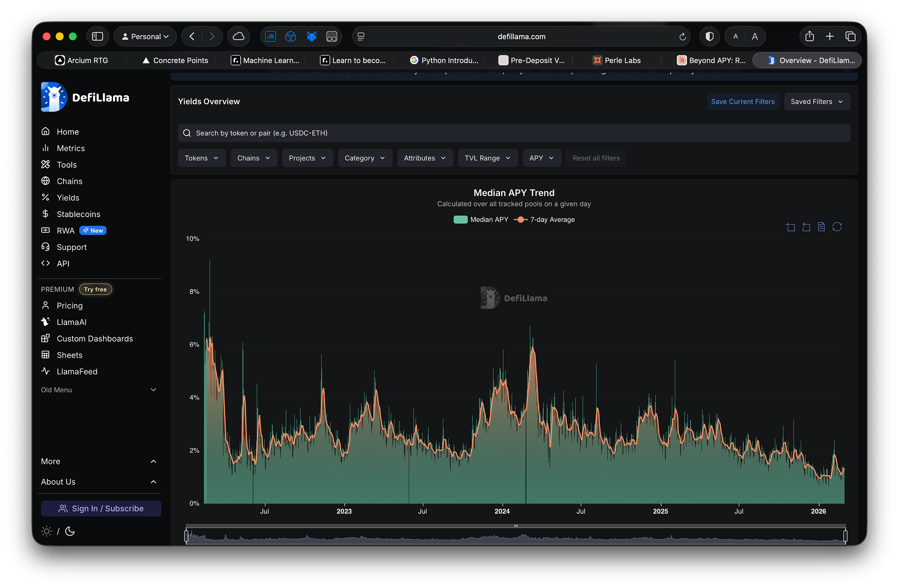Open a new tab with plus icon
The height and width of the screenshot is (588, 899).
(x=830, y=37)
